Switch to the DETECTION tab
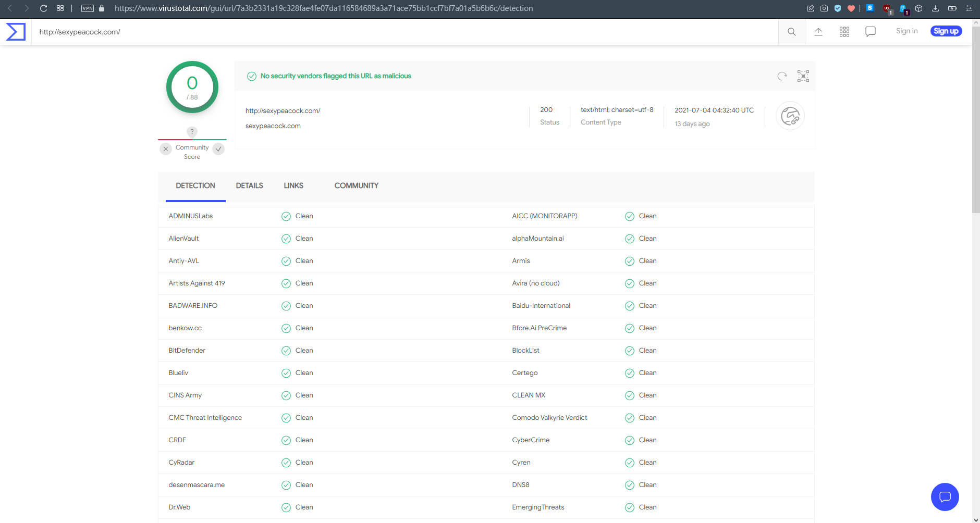 pyautogui.click(x=195, y=186)
